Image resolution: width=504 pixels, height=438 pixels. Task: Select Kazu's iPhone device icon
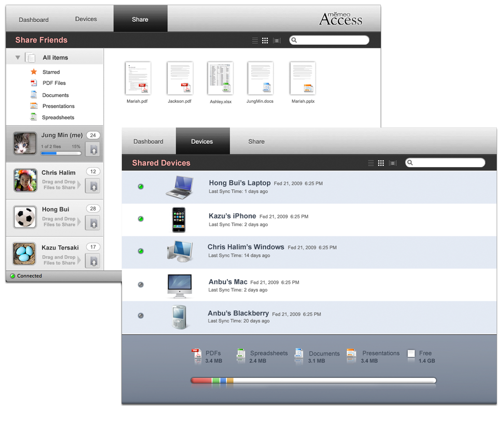179,220
